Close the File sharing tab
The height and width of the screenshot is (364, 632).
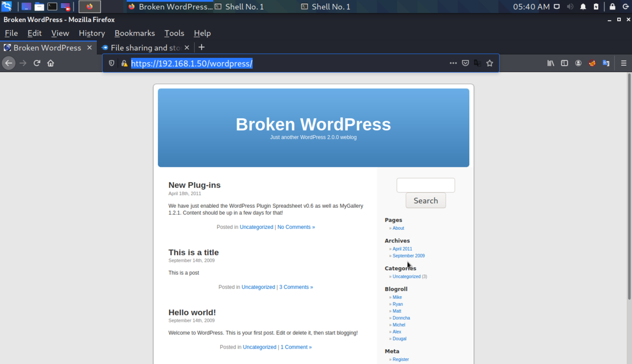pyautogui.click(x=187, y=47)
